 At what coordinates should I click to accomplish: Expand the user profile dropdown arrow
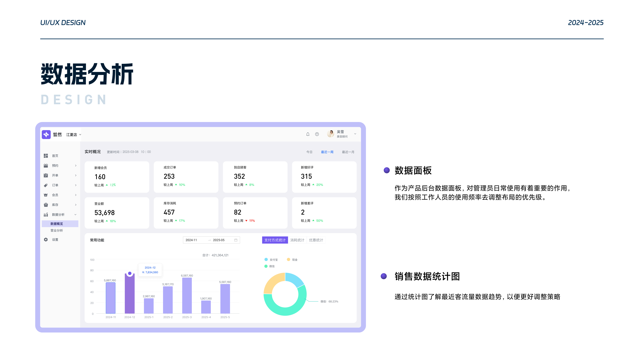click(355, 134)
